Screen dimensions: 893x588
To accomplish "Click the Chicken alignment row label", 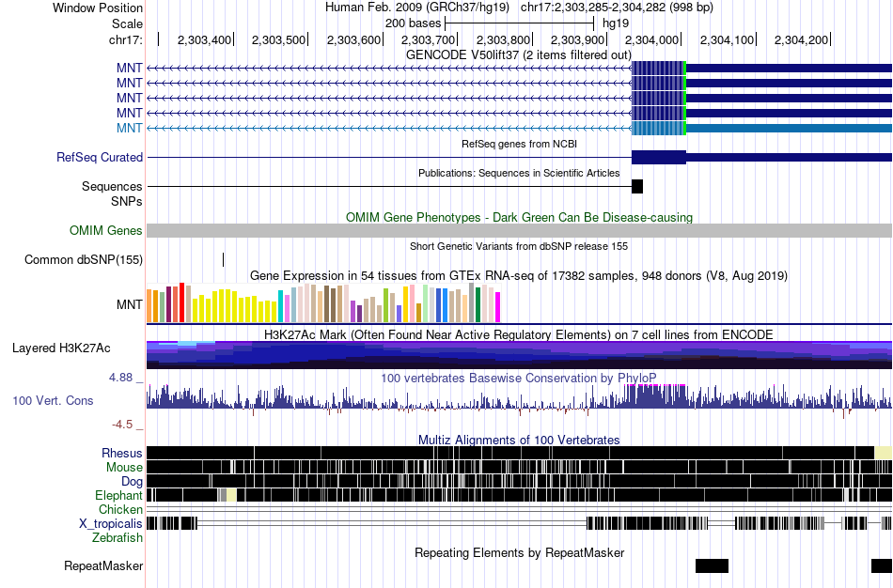I will point(120,509).
